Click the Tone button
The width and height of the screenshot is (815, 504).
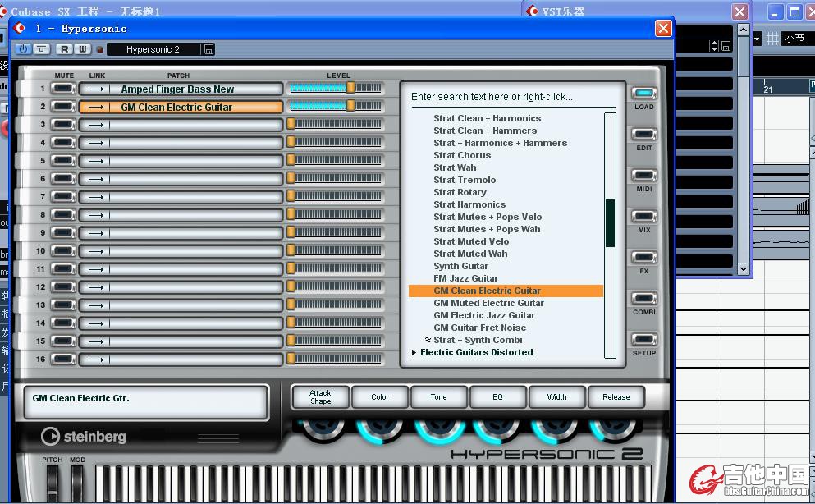click(438, 397)
